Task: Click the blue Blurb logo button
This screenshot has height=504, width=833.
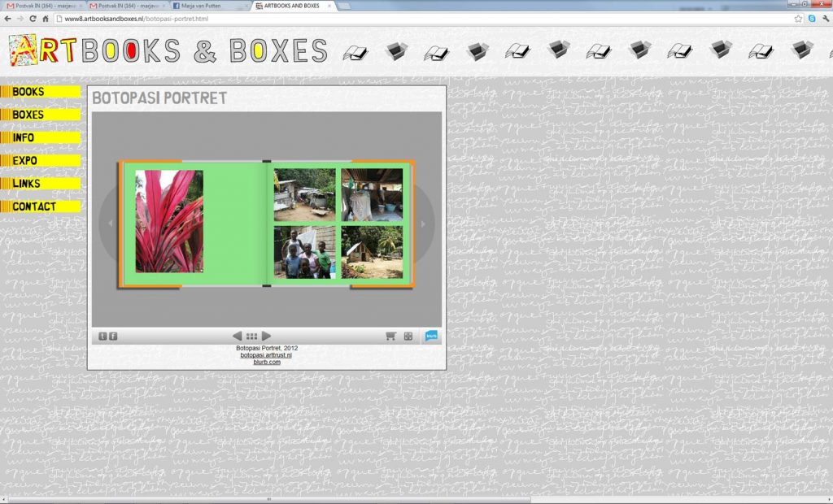Action: tap(431, 336)
